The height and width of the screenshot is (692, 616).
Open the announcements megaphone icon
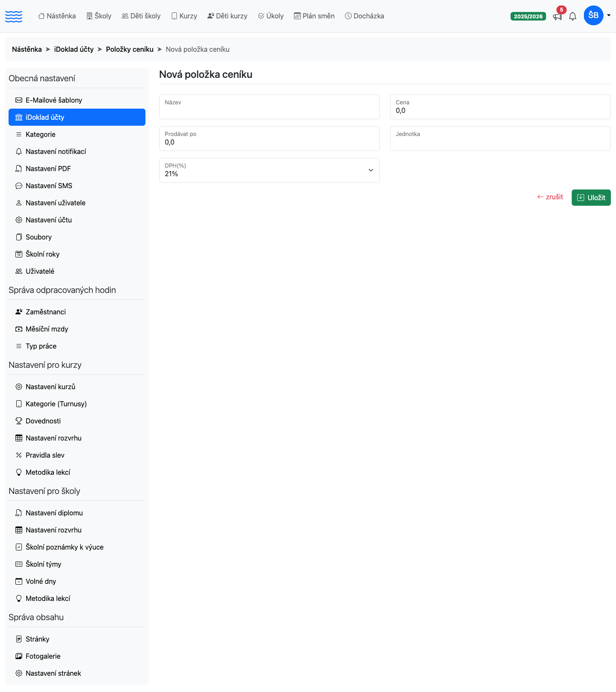[557, 17]
